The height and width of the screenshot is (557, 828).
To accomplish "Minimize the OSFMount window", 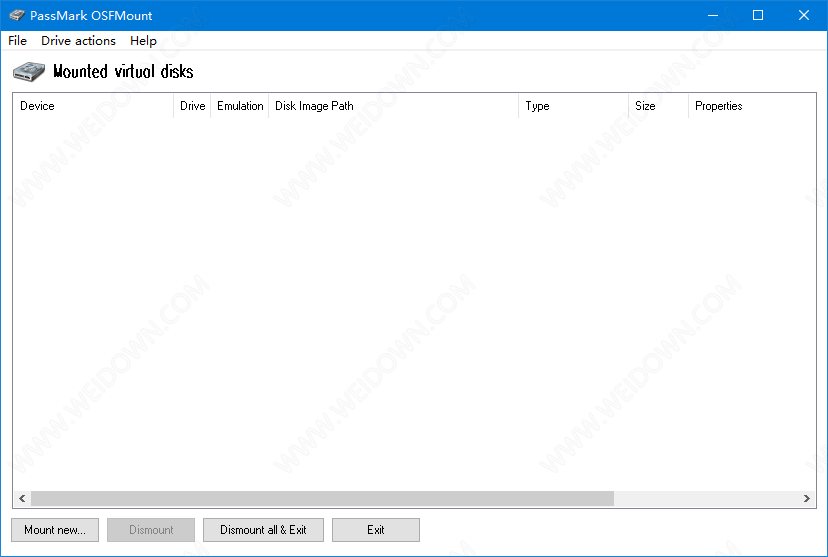I will pos(713,15).
